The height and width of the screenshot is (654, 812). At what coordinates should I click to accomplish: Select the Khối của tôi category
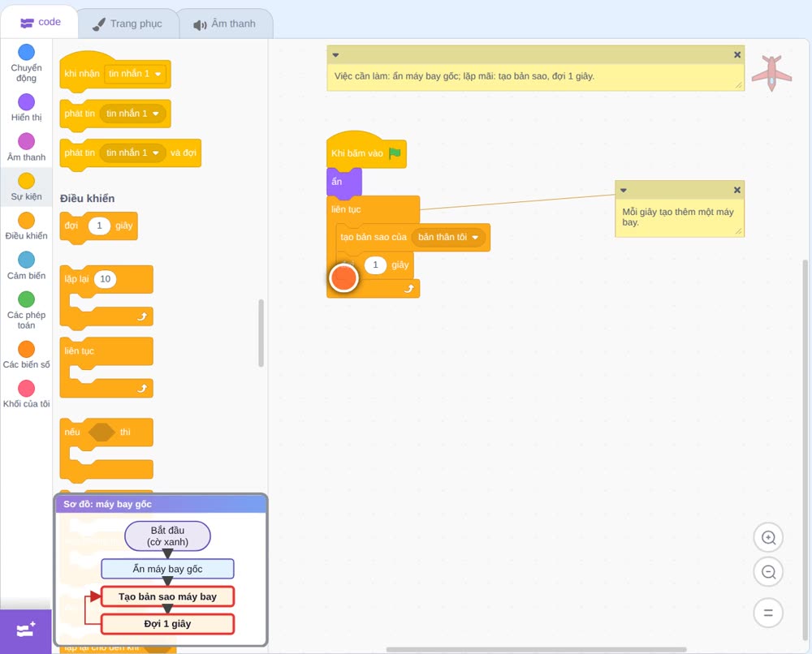point(26,394)
